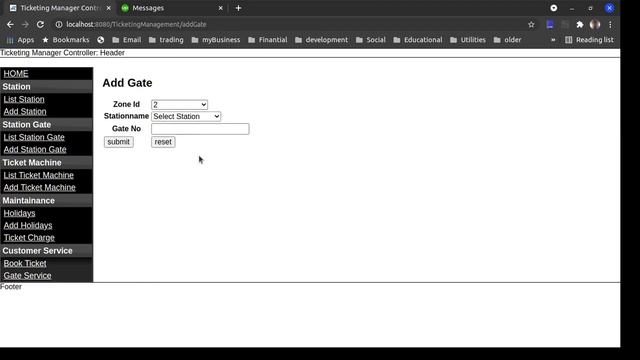Close the Messages tab

[x=220, y=8]
